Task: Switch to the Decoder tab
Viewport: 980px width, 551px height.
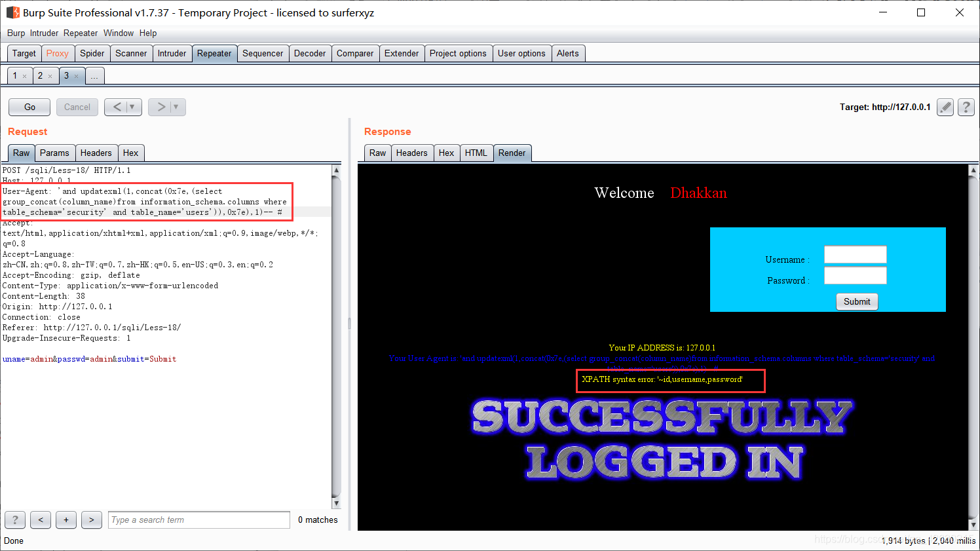Action: (310, 53)
